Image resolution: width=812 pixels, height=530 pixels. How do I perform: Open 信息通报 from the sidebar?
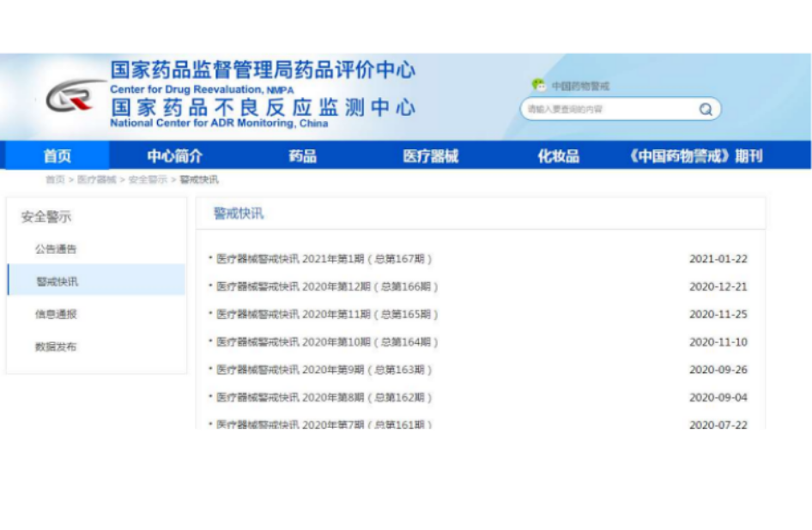pos(56,315)
